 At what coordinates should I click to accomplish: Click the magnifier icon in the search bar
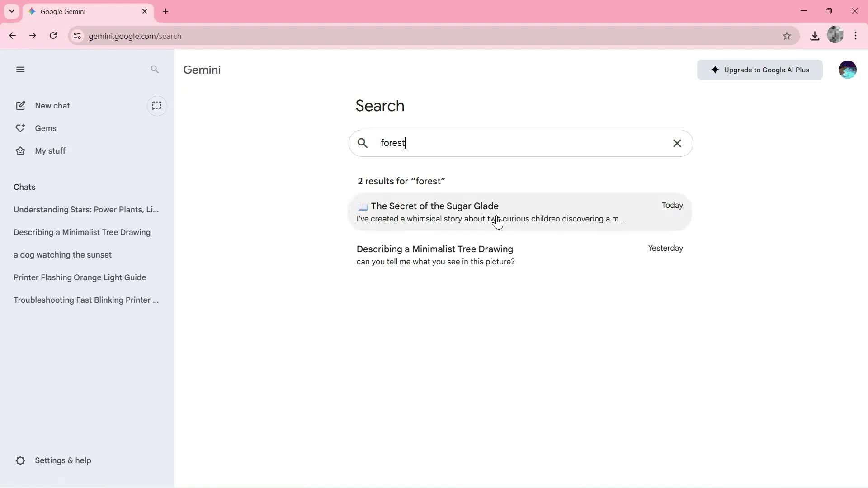(x=363, y=143)
